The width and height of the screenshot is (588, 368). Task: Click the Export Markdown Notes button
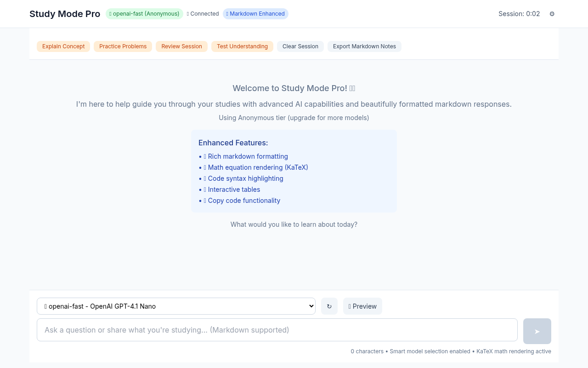click(x=364, y=46)
